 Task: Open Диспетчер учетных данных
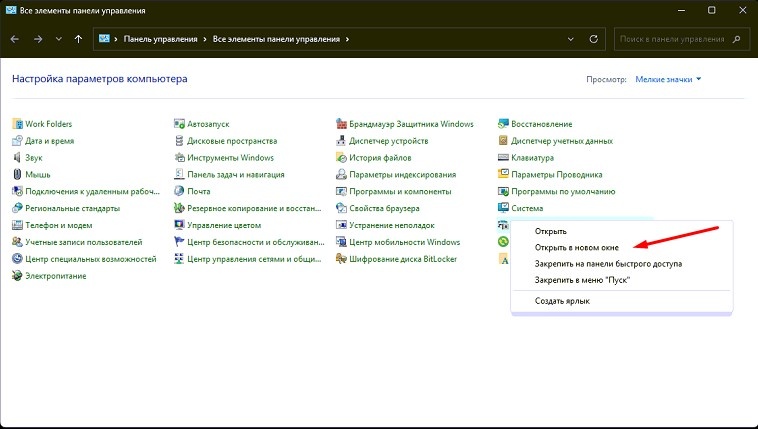pyautogui.click(x=562, y=141)
